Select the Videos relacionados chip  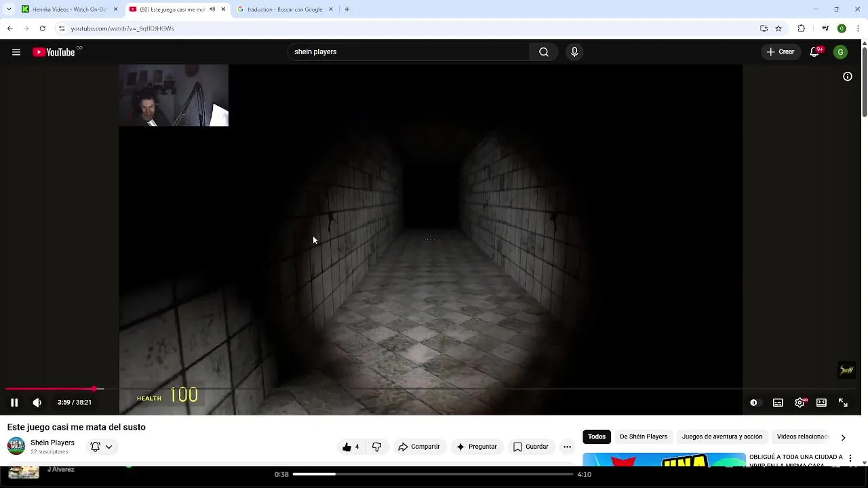point(803,437)
